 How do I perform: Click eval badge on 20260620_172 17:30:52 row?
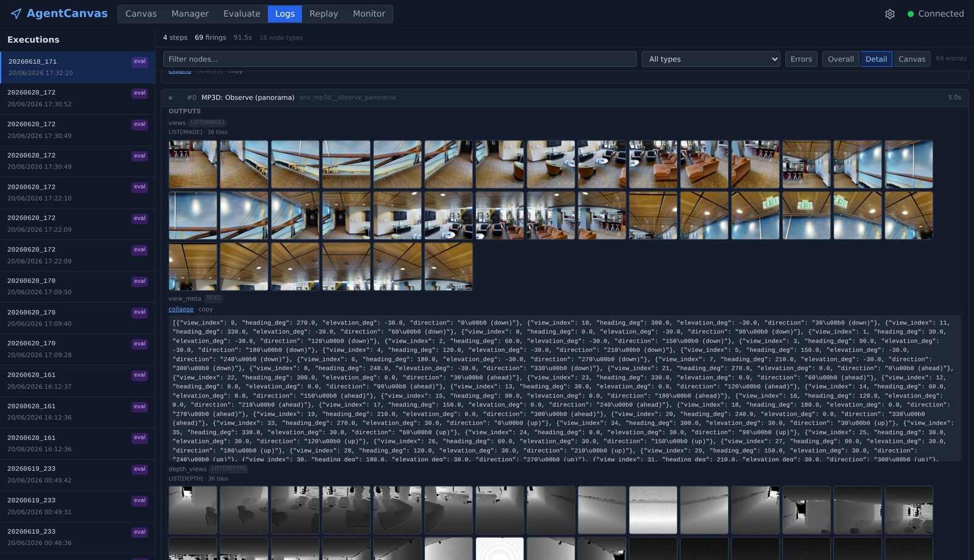[139, 93]
